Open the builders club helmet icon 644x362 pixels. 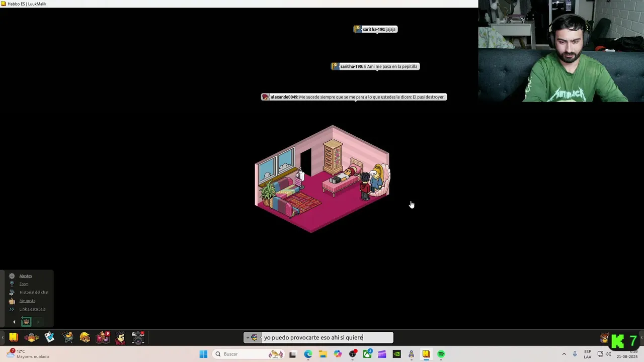tap(85, 337)
